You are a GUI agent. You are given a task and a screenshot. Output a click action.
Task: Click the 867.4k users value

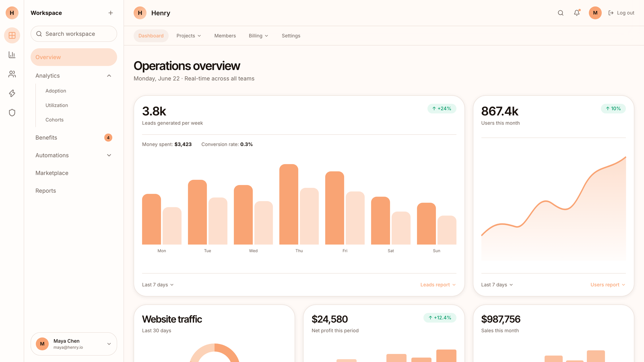point(500,111)
